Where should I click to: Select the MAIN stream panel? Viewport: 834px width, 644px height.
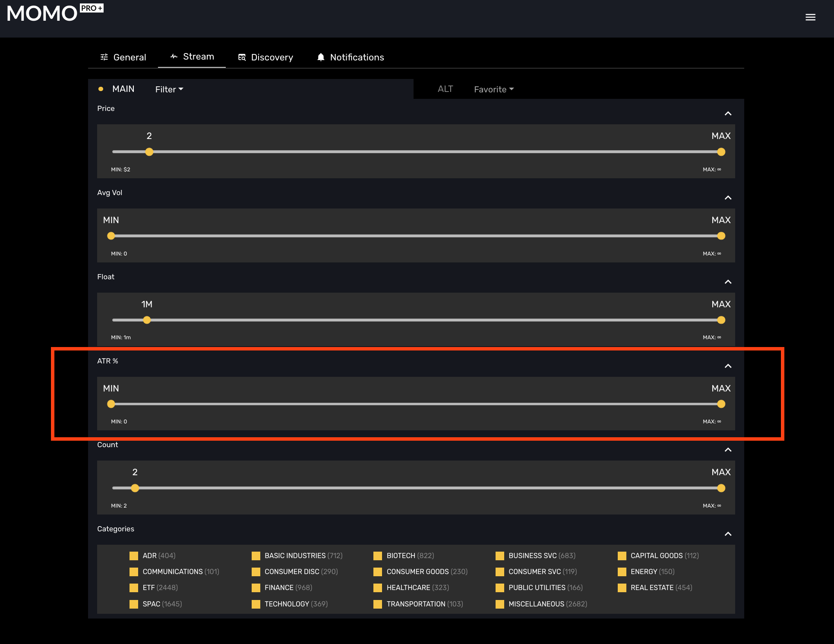click(x=123, y=89)
